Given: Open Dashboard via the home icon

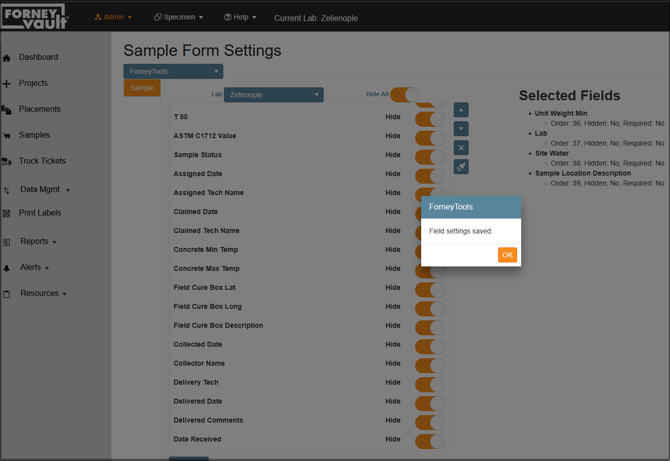Looking at the screenshot, I should 7,58.
